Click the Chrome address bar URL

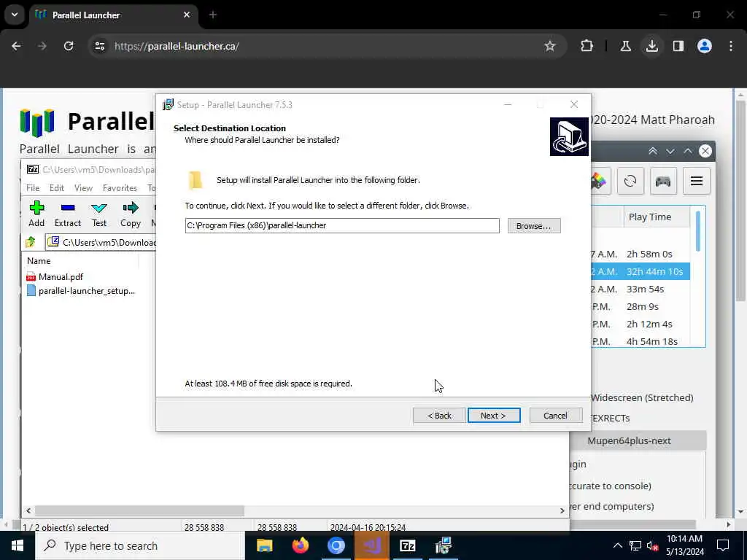click(177, 46)
